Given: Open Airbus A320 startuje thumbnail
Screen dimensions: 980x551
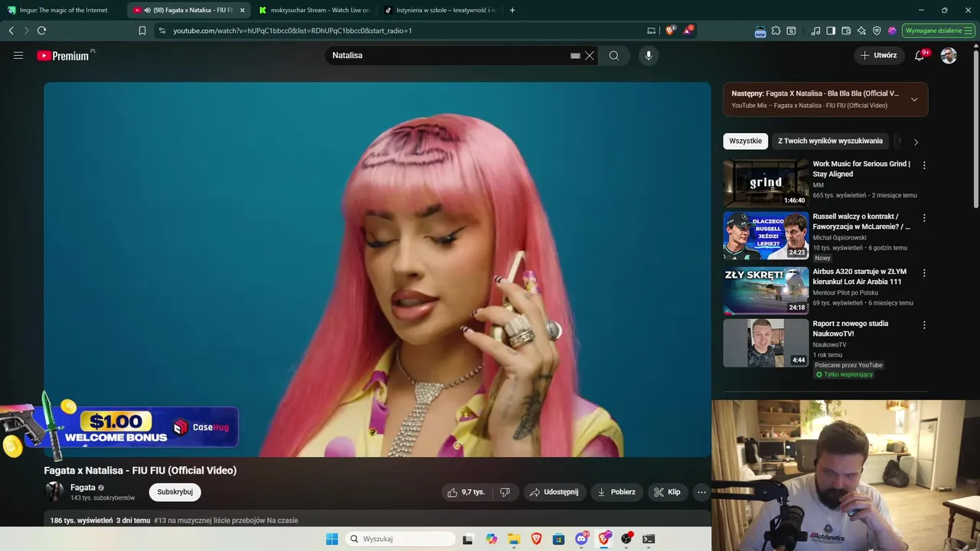Looking at the screenshot, I should pos(766,291).
